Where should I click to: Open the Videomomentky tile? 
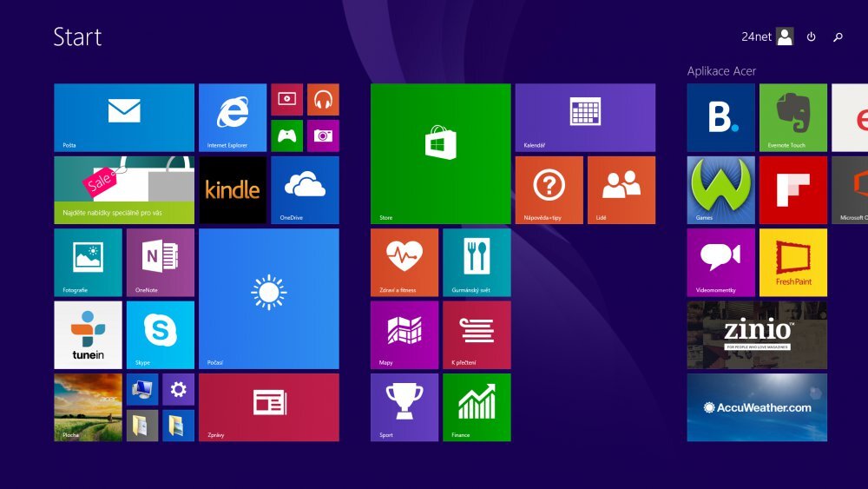pyautogui.click(x=720, y=262)
